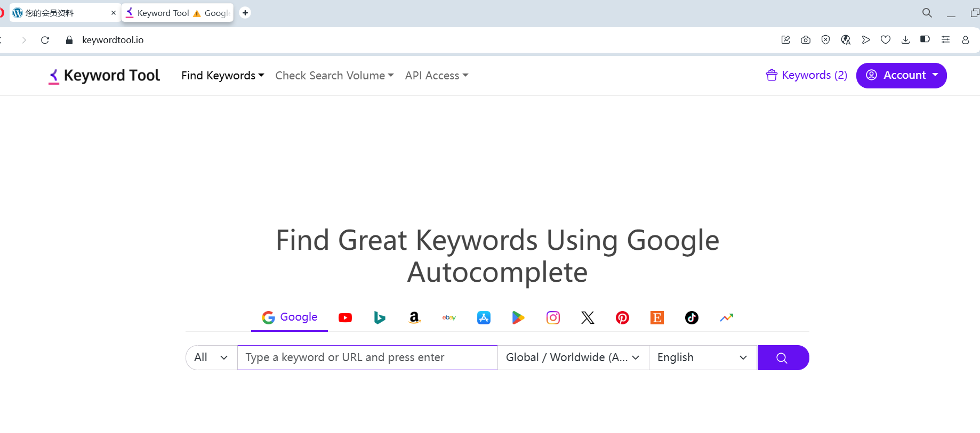This screenshot has width=980, height=433.
Task: Open the Google Trends source icon
Action: 726,318
